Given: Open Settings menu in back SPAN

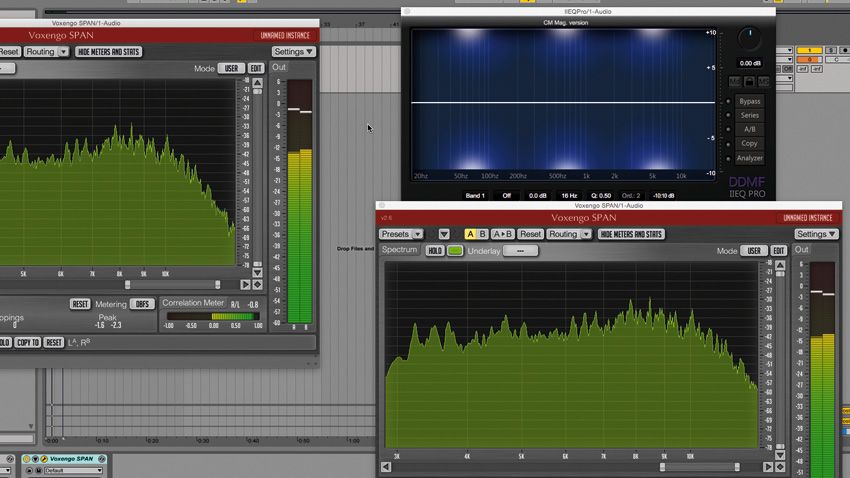Looking at the screenshot, I should click(x=294, y=51).
